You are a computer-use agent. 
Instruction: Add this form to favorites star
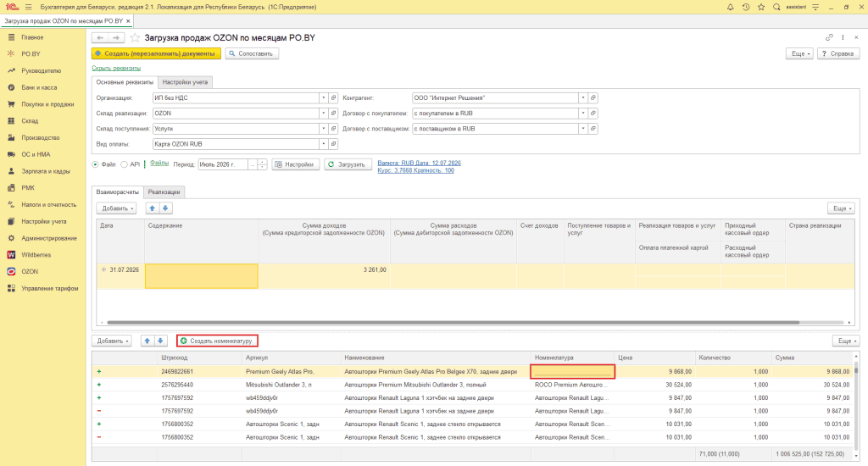(135, 37)
